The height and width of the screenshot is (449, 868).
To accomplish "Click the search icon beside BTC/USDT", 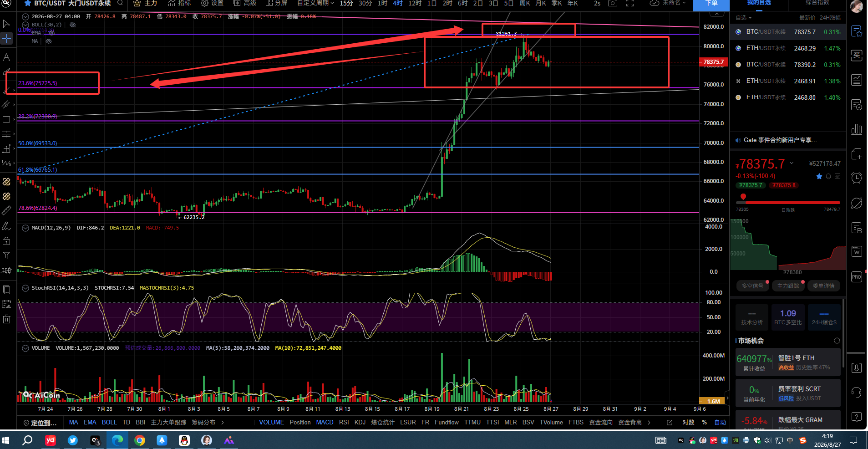I will pyautogui.click(x=120, y=3).
